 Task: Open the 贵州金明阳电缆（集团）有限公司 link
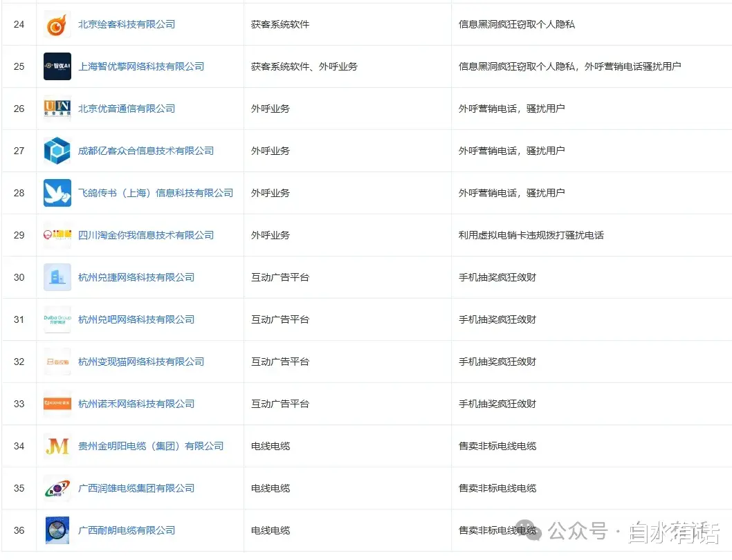pyautogui.click(x=151, y=446)
